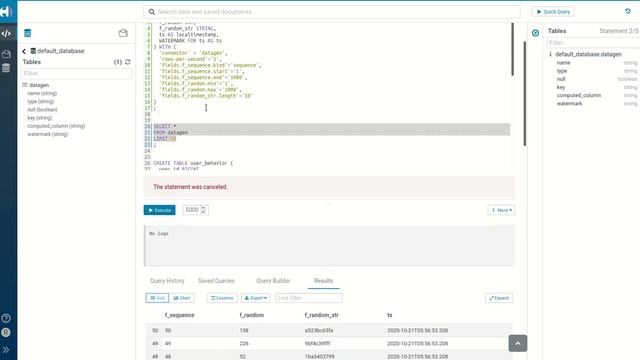Click result cell a523bc63fa
The height and width of the screenshot is (360, 640).
pos(319,331)
